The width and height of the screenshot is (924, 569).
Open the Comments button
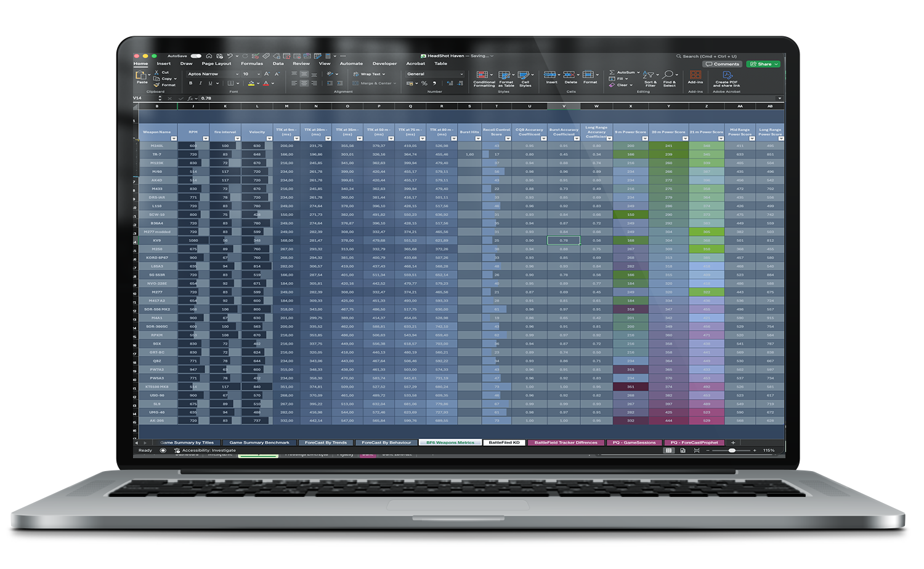click(723, 64)
